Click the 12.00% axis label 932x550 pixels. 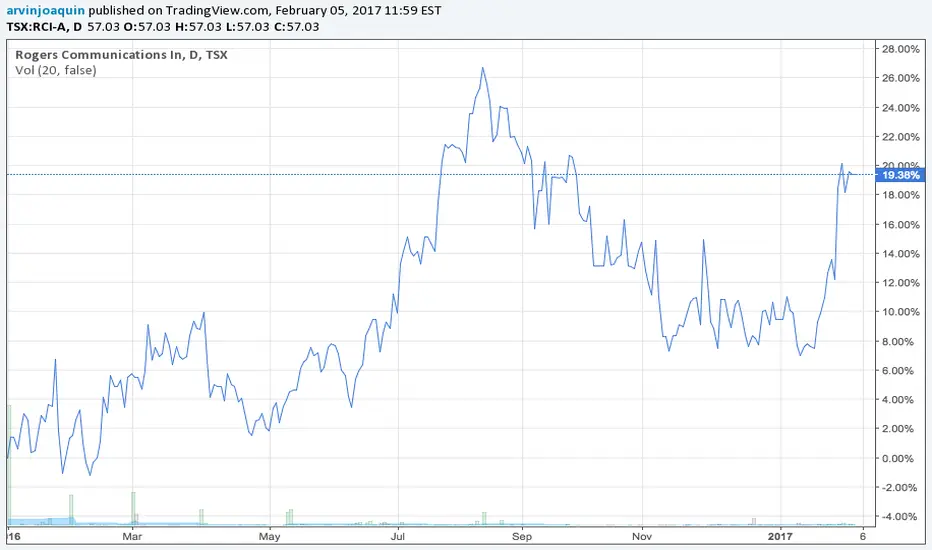click(900, 282)
